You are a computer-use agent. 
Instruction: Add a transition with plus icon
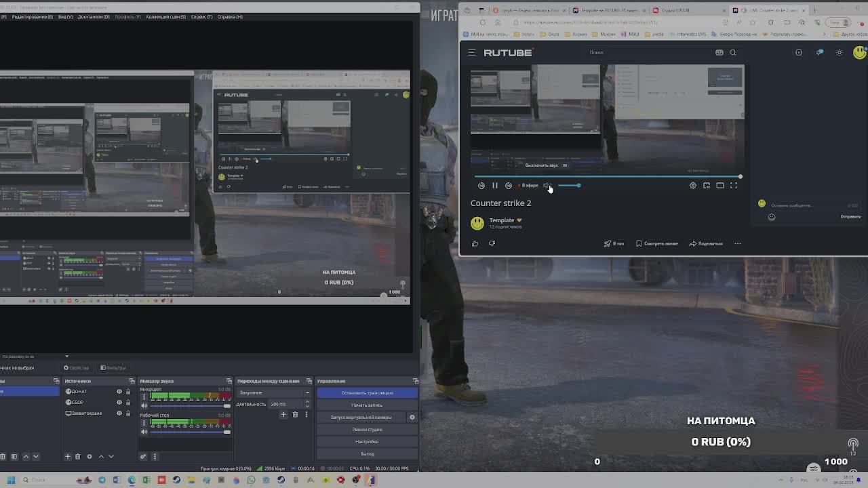pos(283,415)
